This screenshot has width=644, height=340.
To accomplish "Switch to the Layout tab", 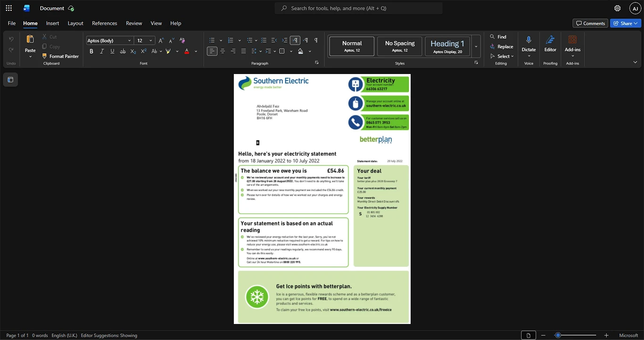I will tap(75, 23).
